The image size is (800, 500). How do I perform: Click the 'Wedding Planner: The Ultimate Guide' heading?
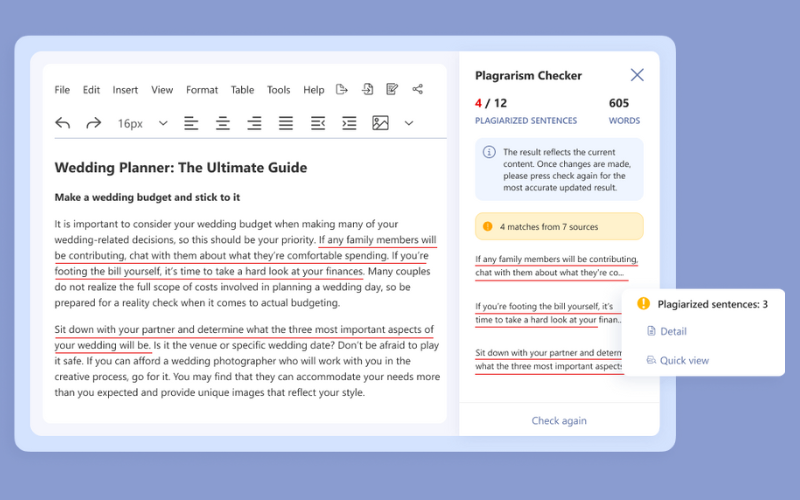(x=181, y=167)
